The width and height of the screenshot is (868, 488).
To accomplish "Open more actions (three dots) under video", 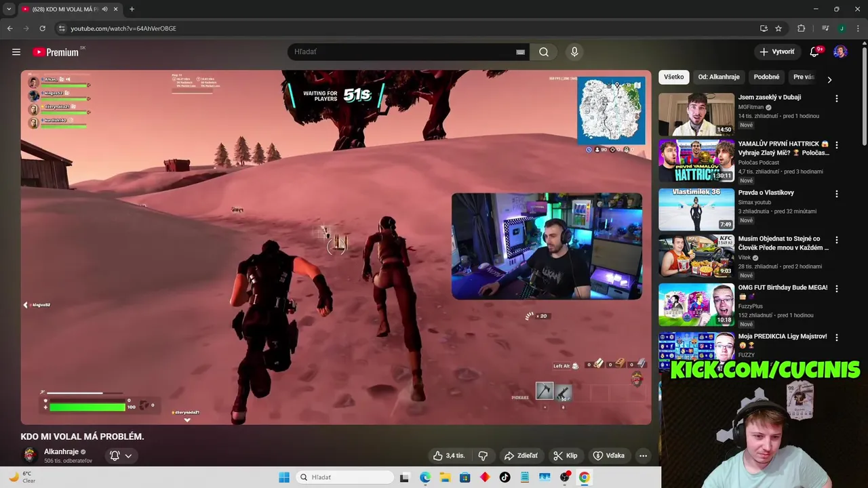I will (x=643, y=455).
